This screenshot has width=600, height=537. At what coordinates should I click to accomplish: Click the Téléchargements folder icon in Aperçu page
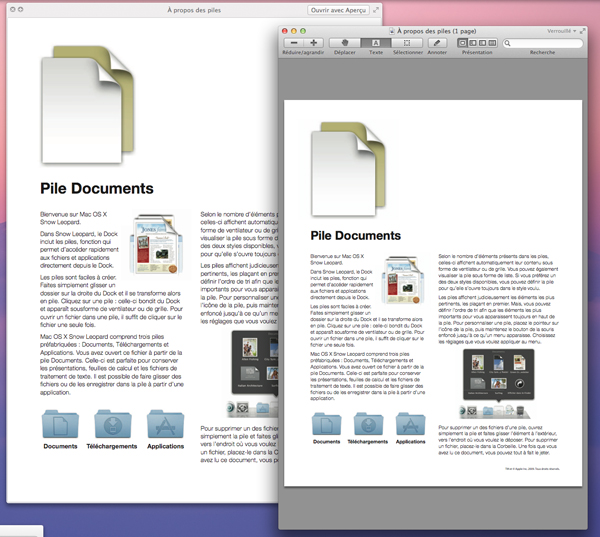pos(368,424)
